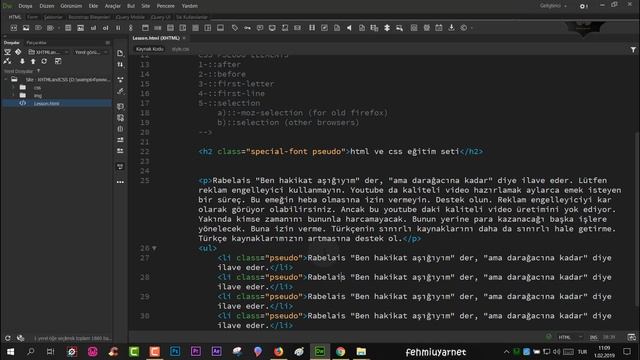Insert an ordered list (ol)
The width and height of the screenshot is (640, 360).
[x=105, y=28]
